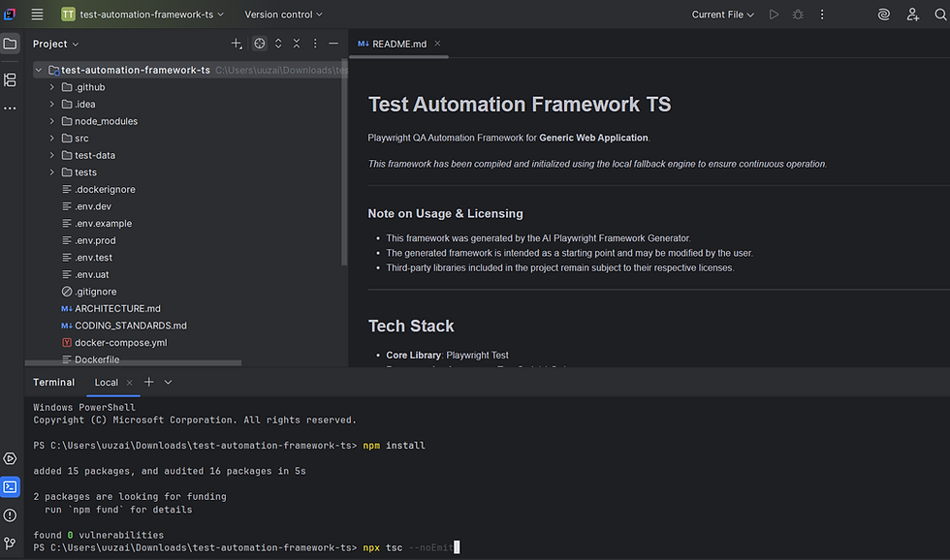Click New File or Directory plus icon

237,44
